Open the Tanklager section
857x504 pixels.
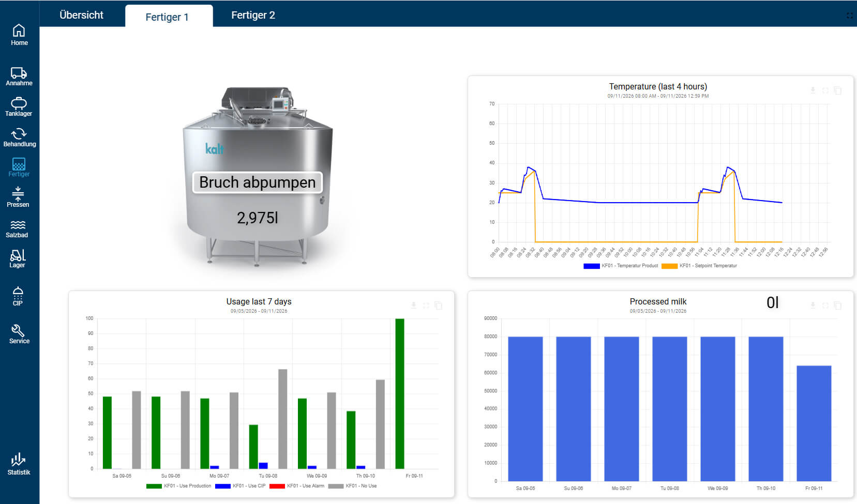point(19,107)
